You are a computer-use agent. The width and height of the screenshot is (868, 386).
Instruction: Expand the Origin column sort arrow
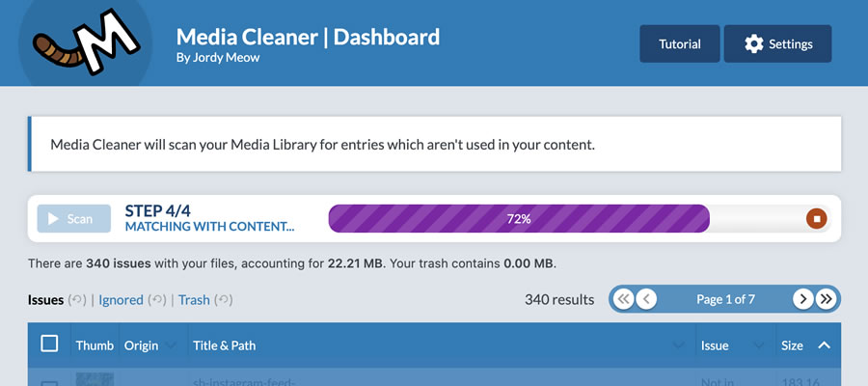click(172, 345)
